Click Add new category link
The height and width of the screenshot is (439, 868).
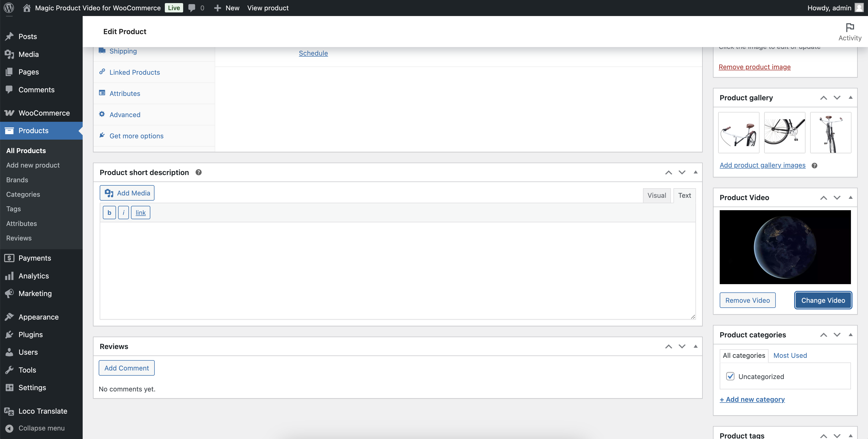(x=752, y=399)
